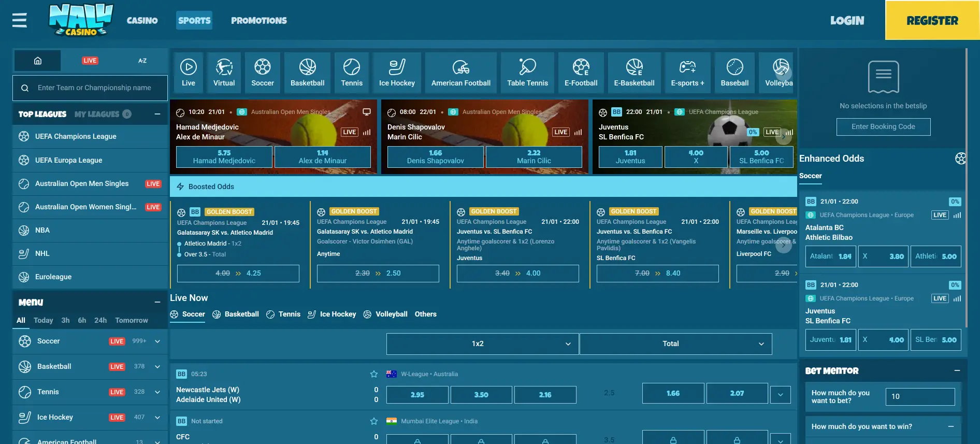
Task: Select boosted odds 4.00 to 4.25
Action: point(238,274)
